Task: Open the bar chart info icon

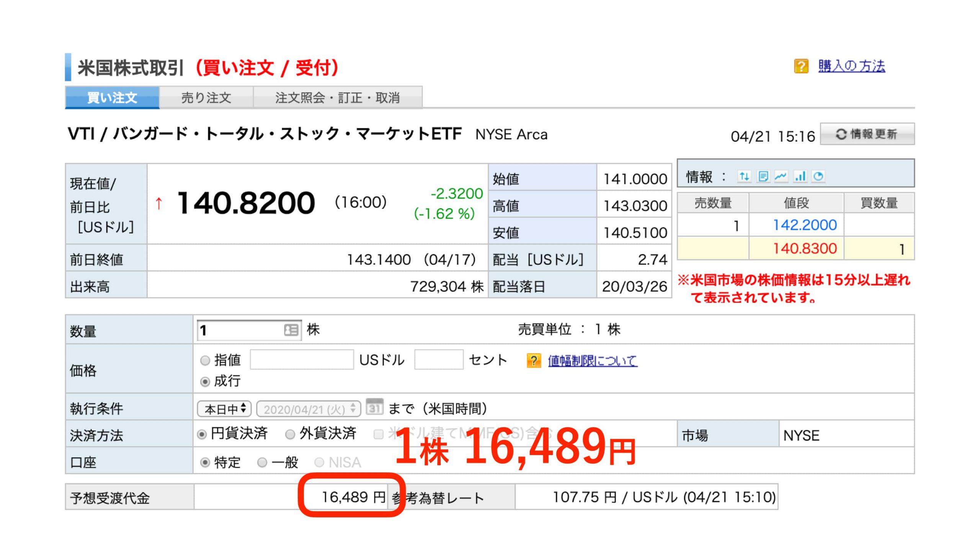Action: click(800, 177)
